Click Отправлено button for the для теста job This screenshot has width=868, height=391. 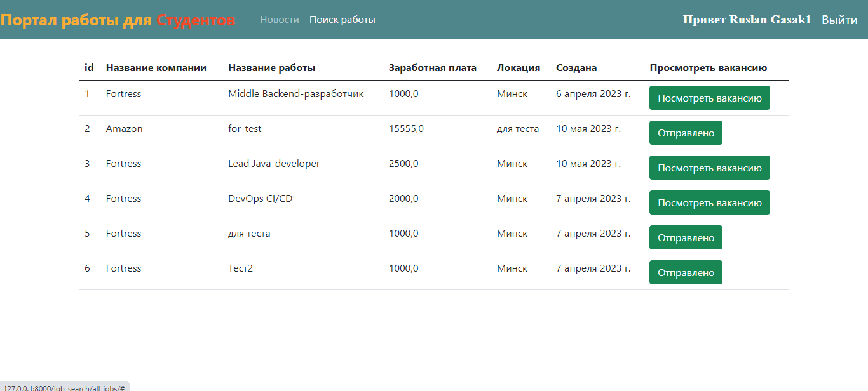(x=686, y=237)
